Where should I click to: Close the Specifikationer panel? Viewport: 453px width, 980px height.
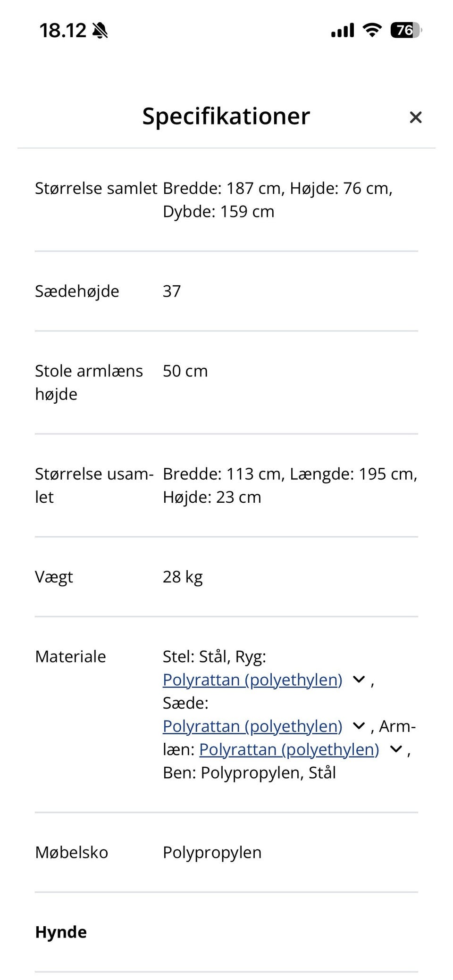pyautogui.click(x=416, y=117)
